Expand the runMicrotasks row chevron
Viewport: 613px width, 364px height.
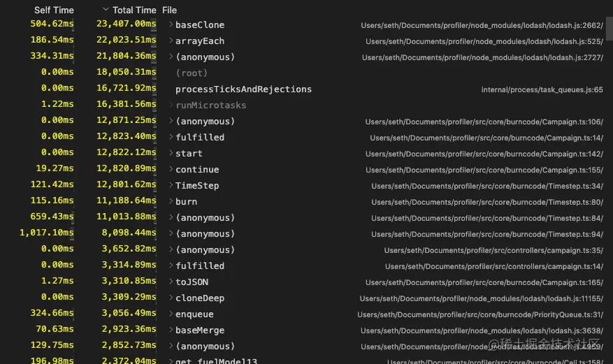point(171,104)
